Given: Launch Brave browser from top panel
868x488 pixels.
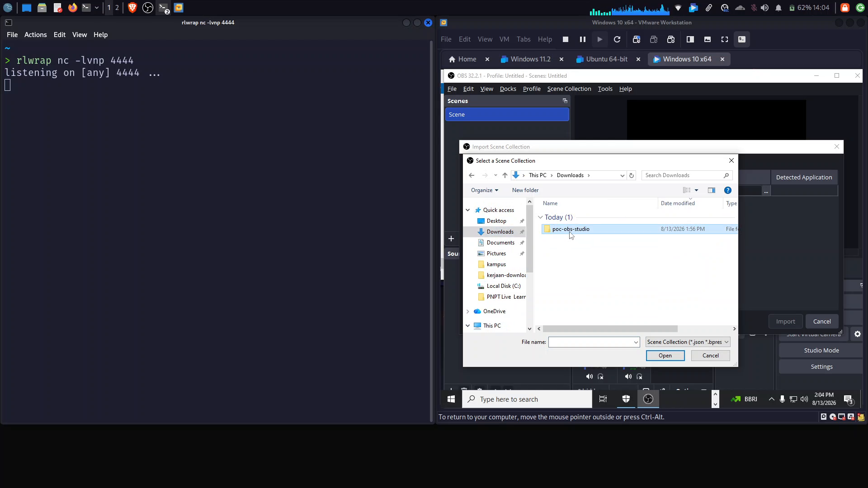Looking at the screenshot, I should (132, 8).
